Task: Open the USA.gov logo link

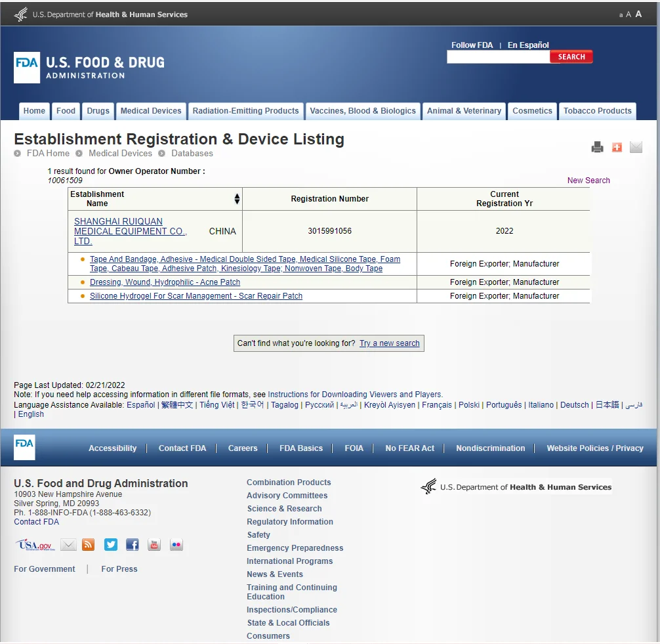Action: pos(35,545)
